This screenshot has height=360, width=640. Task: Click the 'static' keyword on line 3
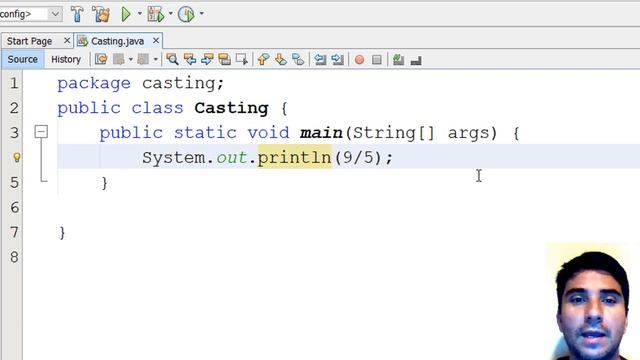pos(205,133)
